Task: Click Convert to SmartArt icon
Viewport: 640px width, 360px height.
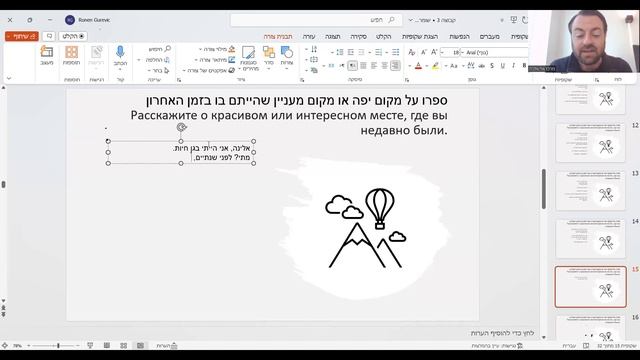Action: [314, 70]
